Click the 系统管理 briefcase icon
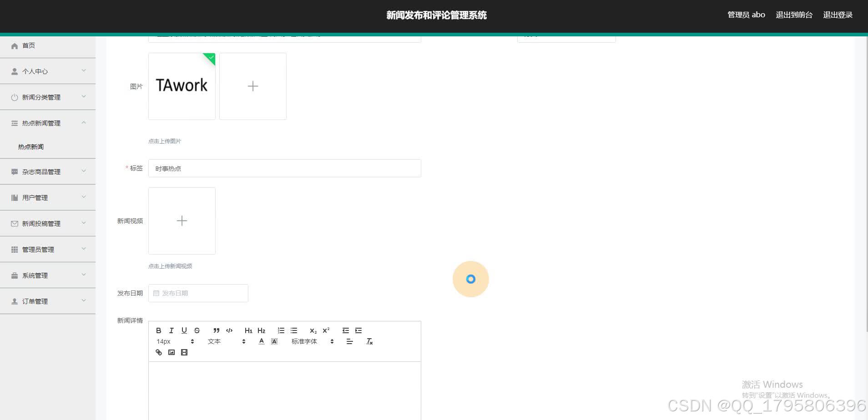Screen dimensions: 868x420 (x=15, y=275)
